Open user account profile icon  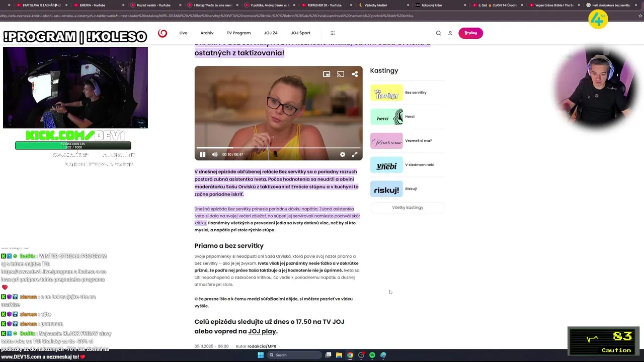click(x=450, y=33)
